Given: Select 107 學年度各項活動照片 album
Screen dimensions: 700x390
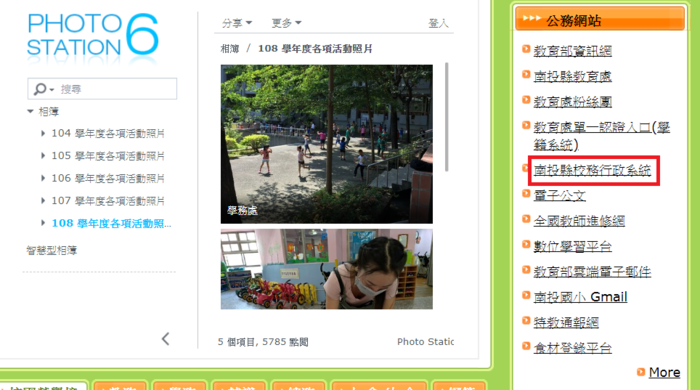Looking at the screenshot, I should (108, 201).
